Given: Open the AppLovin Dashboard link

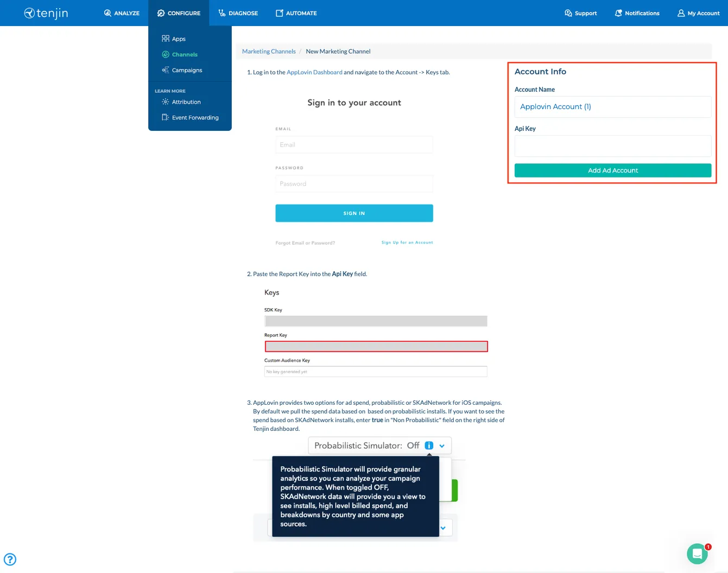Looking at the screenshot, I should 314,72.
